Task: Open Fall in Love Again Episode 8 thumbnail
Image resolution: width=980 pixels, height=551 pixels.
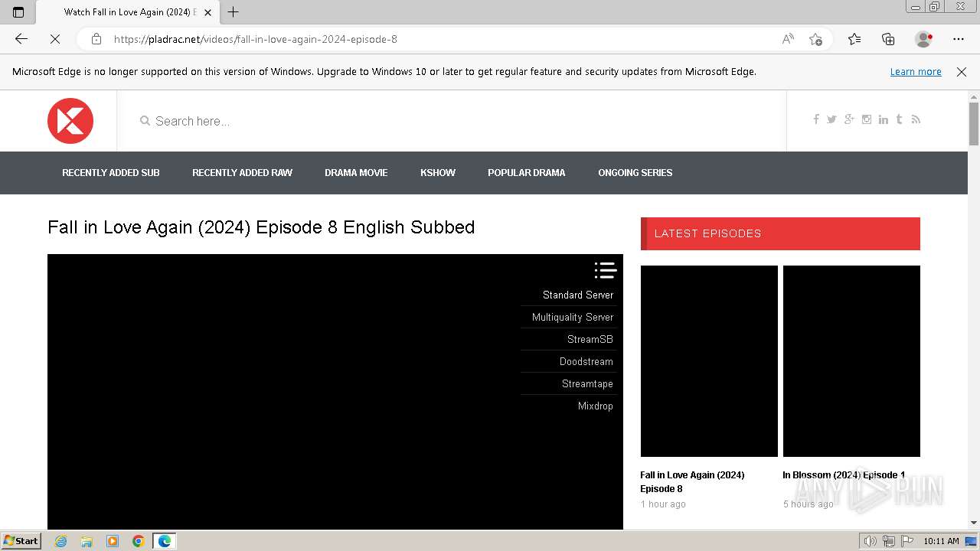Action: point(709,361)
